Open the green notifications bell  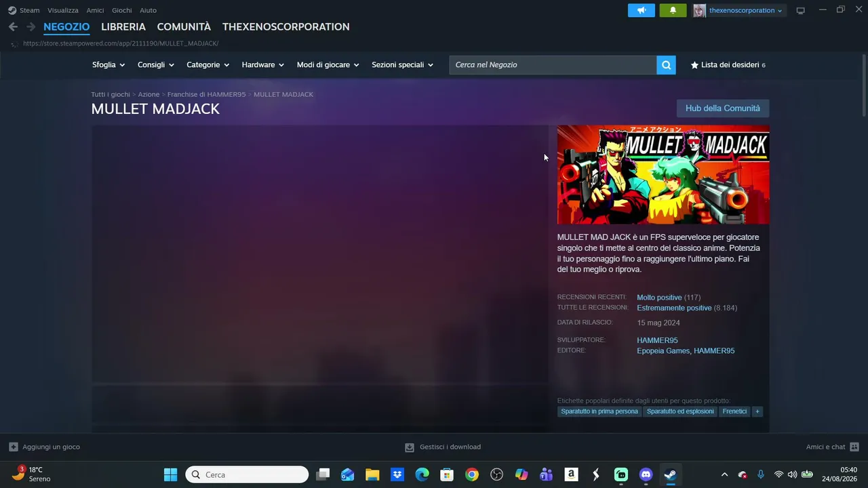673,10
